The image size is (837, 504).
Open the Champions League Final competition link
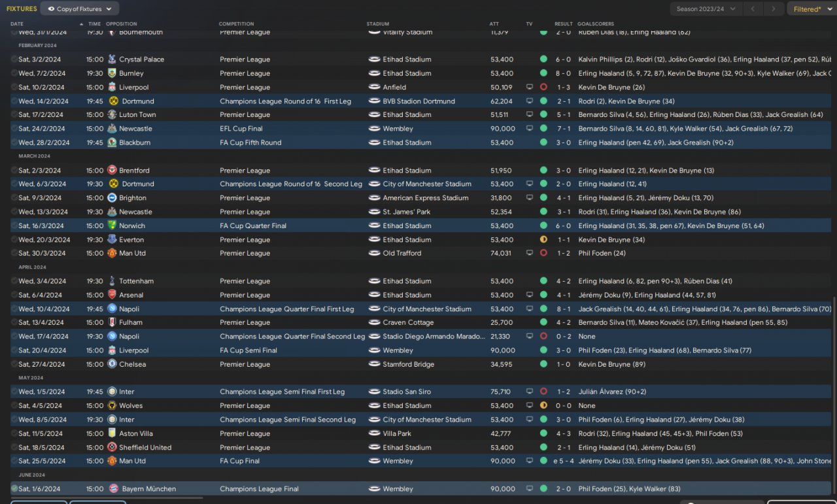coord(259,489)
